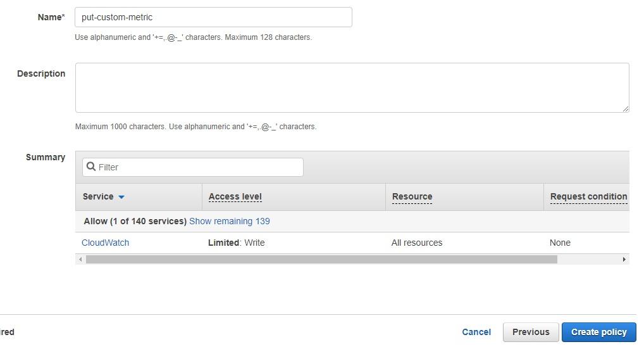Select the All resources cell

click(416, 243)
